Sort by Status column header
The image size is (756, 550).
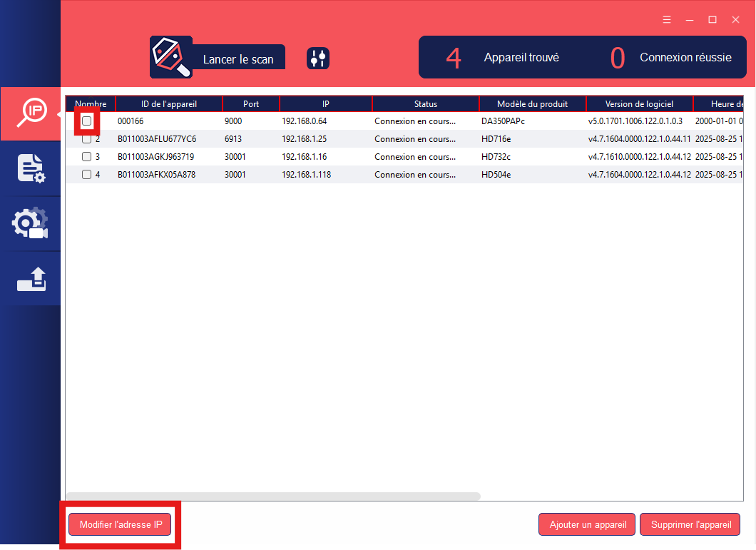426,103
